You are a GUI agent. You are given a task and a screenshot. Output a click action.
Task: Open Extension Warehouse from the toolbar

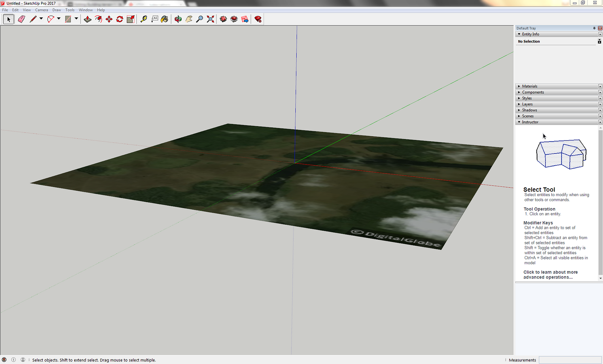coord(234,19)
